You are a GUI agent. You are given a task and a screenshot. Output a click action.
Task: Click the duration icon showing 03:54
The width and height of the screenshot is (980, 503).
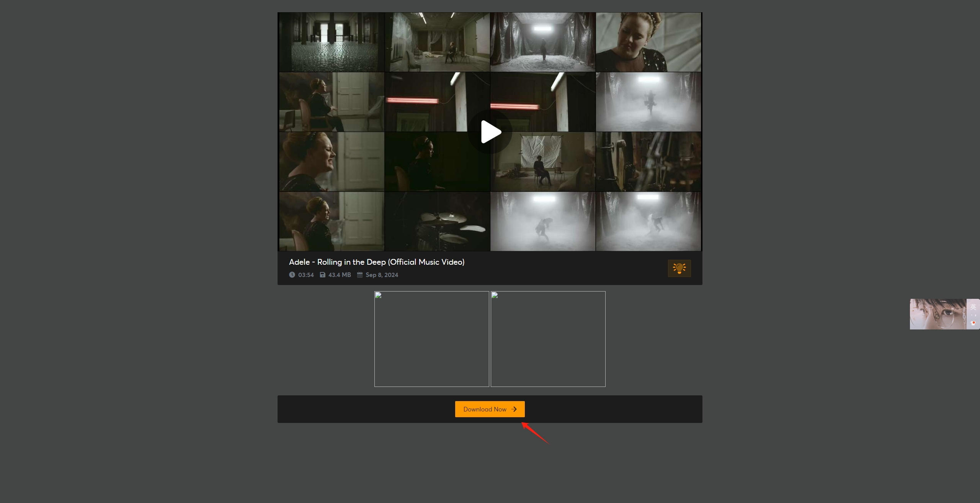(292, 275)
